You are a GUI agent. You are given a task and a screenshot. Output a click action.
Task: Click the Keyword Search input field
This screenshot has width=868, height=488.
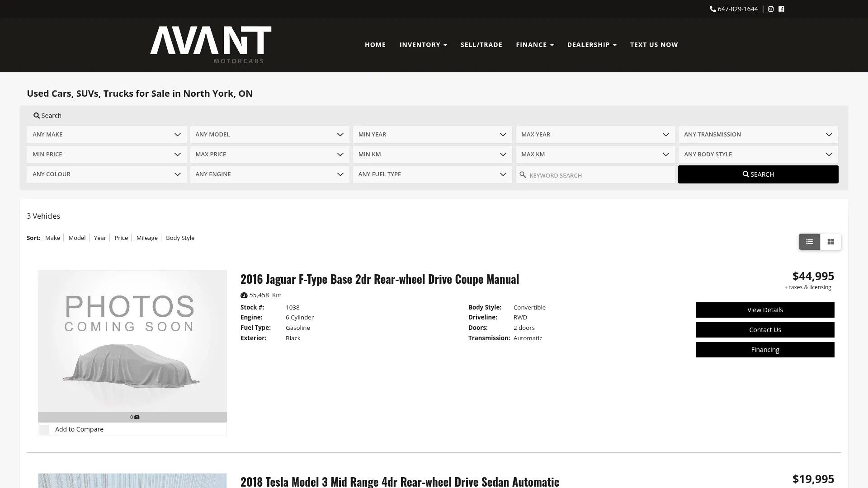coord(595,175)
